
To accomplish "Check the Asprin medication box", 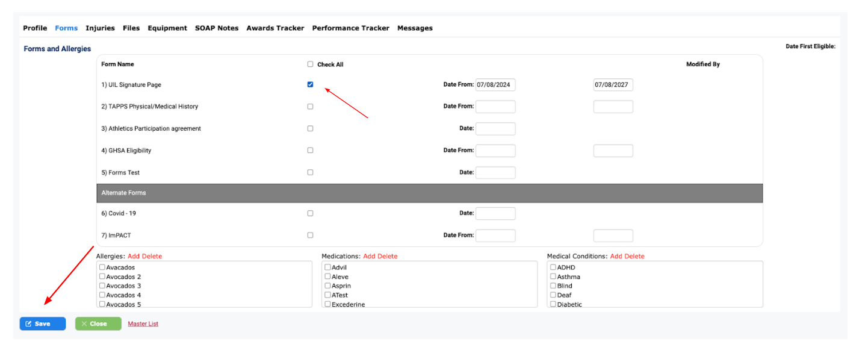I will click(327, 286).
